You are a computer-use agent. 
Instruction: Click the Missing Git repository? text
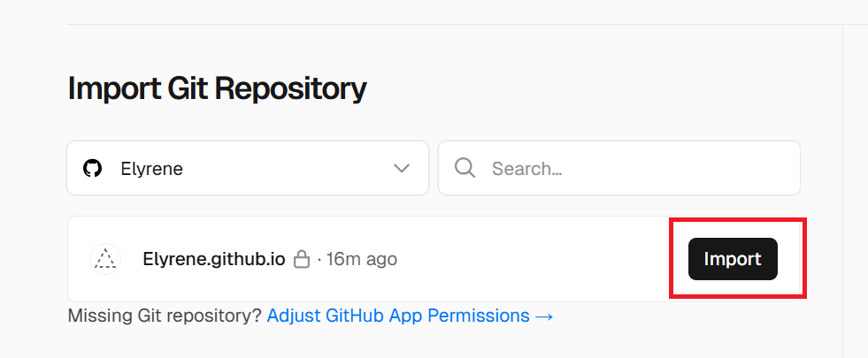point(165,316)
